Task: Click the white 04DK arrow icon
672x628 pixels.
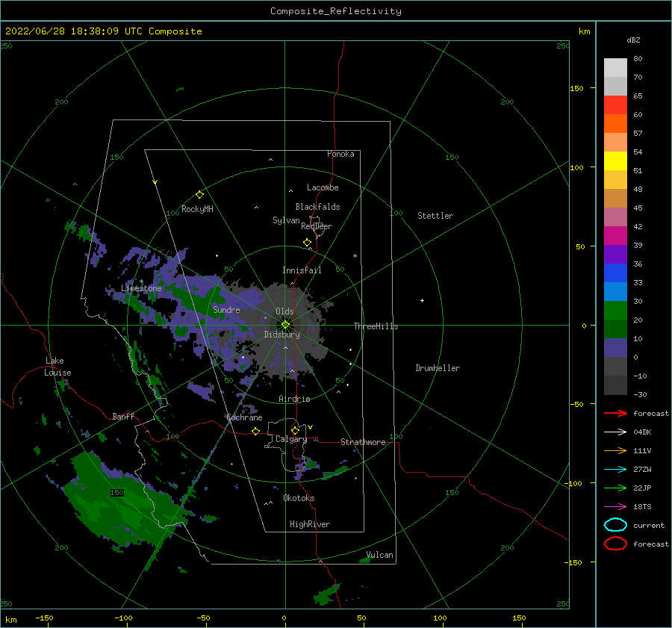Action: pos(615,432)
